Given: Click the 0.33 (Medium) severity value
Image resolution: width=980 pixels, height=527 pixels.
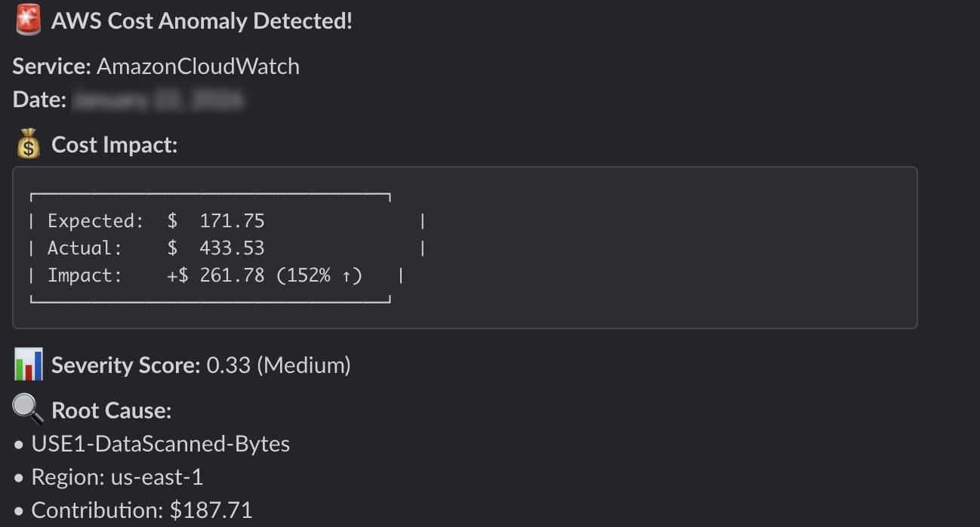Looking at the screenshot, I should pos(279,366).
